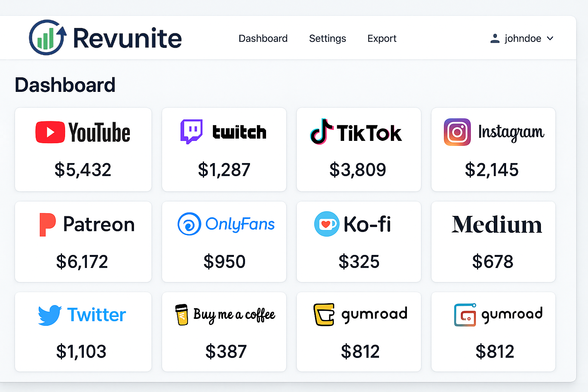Click the Instagram camera icon

(457, 132)
